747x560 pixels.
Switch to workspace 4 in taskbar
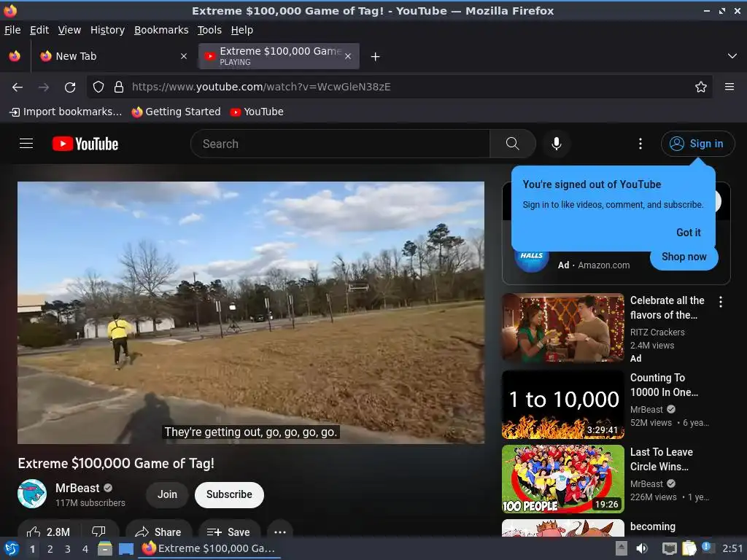85,549
